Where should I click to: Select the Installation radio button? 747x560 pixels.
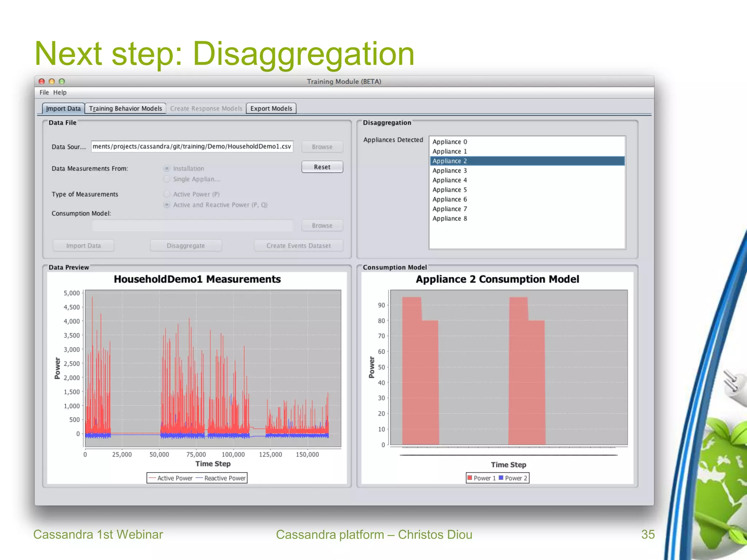click(167, 168)
